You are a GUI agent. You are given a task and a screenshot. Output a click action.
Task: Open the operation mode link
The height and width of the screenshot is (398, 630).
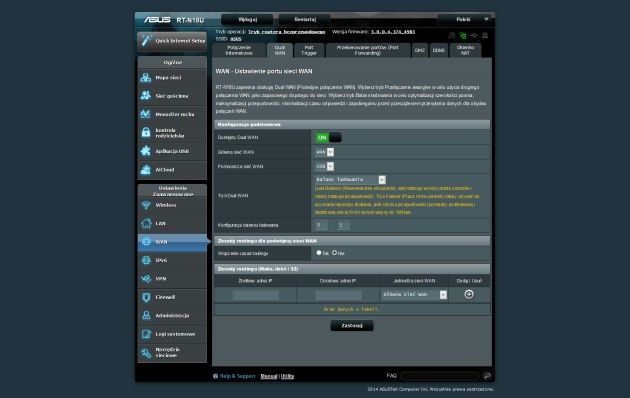pos(286,32)
